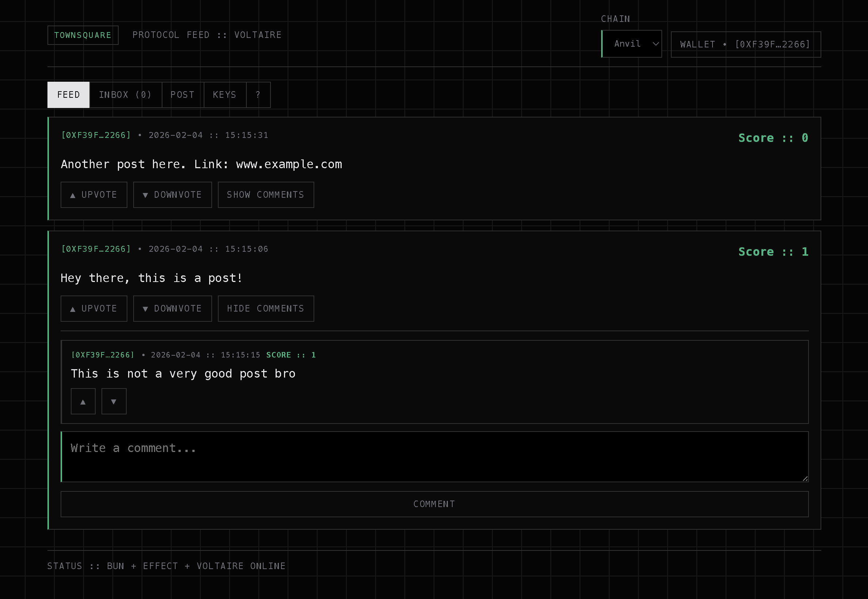Downvote the comment 'This is not a very good post bro'
The image size is (868, 599).
coord(114,401)
